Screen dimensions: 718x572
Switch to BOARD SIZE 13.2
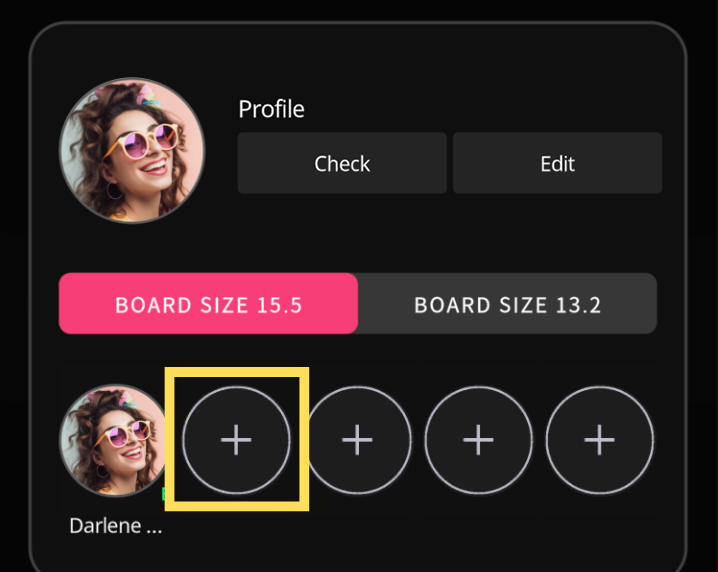pos(507,304)
